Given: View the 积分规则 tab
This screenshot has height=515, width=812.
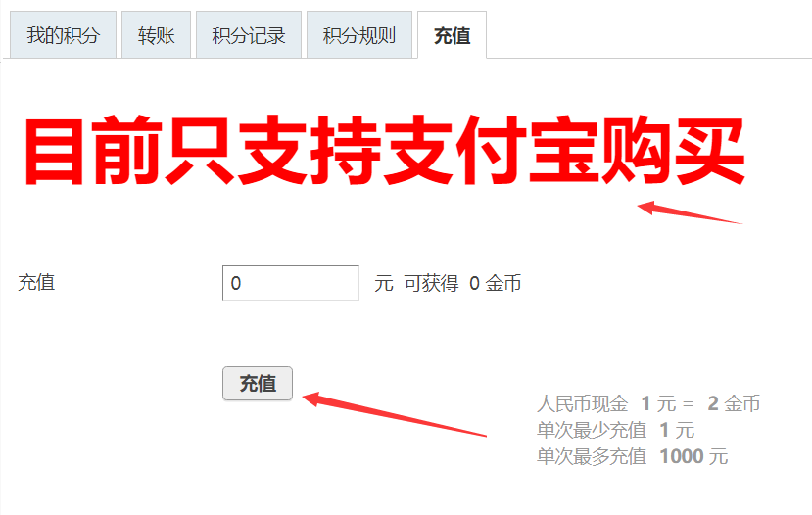Looking at the screenshot, I should tap(359, 35).
